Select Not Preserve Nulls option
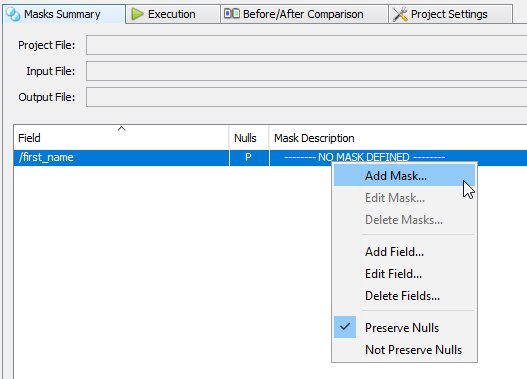This screenshot has height=379, width=527. coord(404,350)
